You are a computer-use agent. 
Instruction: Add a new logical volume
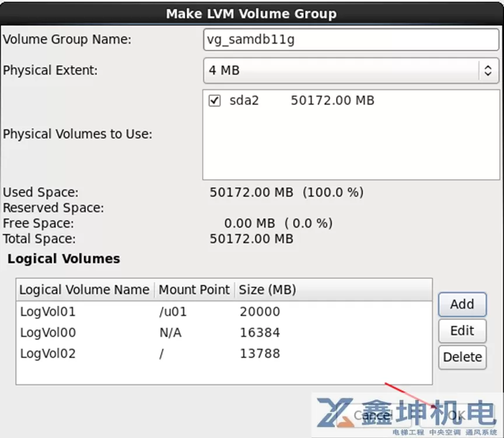pos(462,304)
